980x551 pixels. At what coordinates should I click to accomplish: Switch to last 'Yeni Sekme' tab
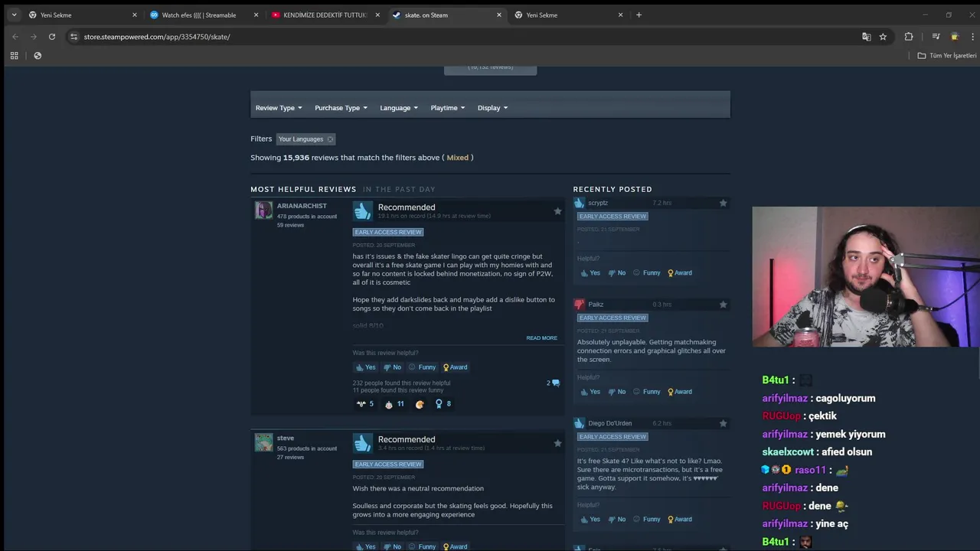563,15
